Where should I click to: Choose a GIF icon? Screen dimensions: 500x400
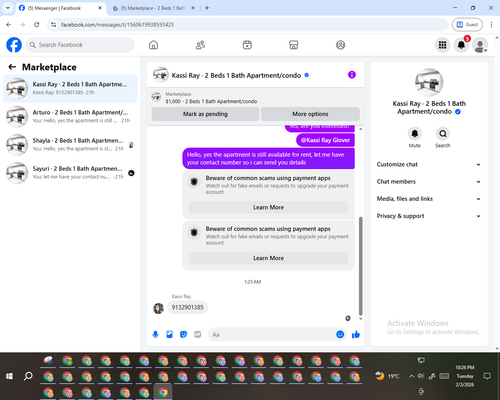click(x=198, y=334)
